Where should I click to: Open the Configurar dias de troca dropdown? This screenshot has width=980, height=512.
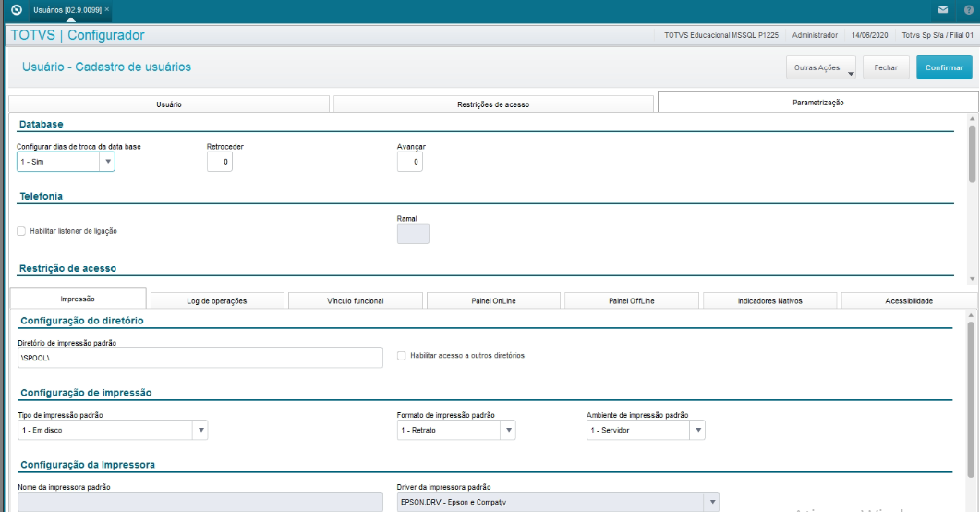(66, 162)
